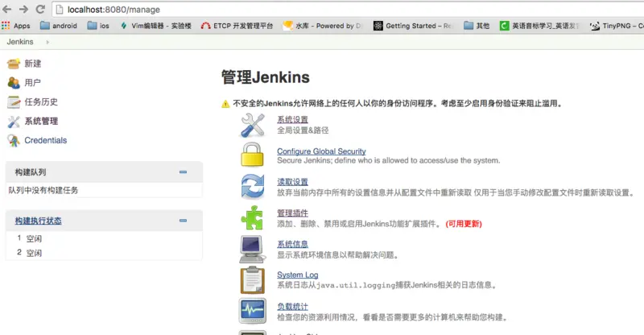Open the Getting Started bookmark
This screenshot has height=335, width=644.
pyautogui.click(x=413, y=26)
